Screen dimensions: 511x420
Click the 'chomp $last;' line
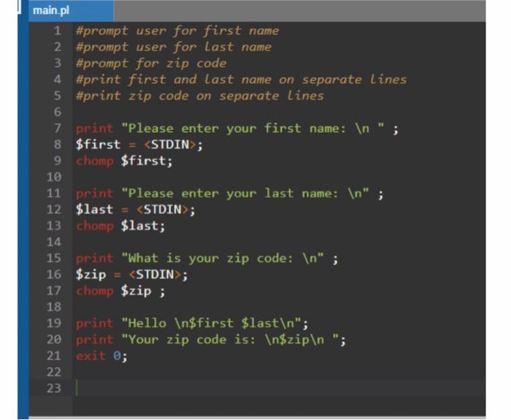[120, 226]
